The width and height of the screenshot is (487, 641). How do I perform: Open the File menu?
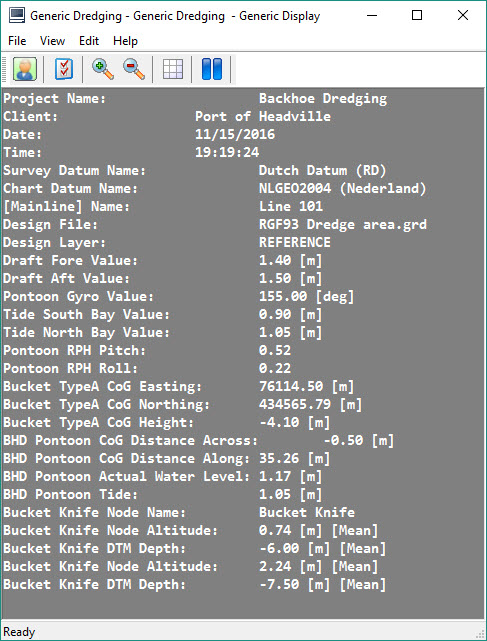pos(17,41)
